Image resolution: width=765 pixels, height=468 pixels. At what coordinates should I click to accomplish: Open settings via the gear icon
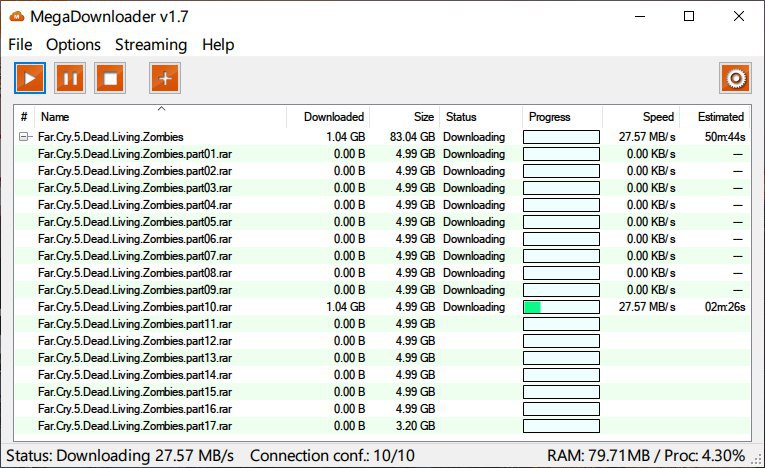click(736, 78)
